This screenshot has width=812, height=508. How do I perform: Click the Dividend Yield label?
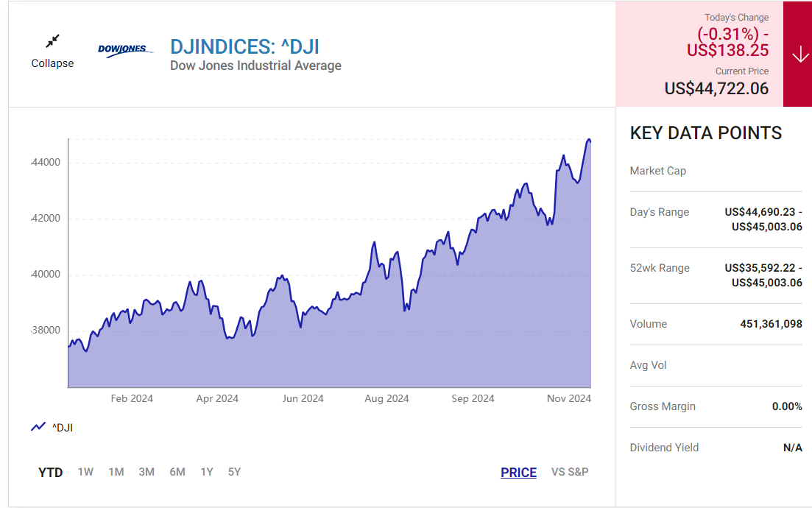[664, 448]
